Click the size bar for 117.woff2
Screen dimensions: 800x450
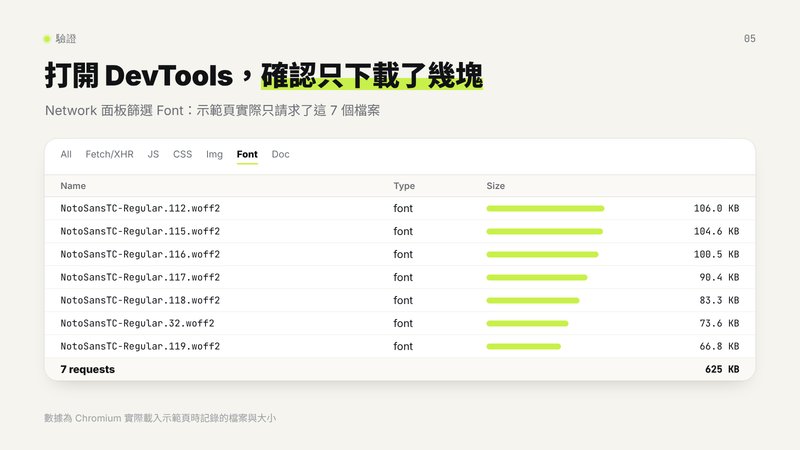(537, 277)
